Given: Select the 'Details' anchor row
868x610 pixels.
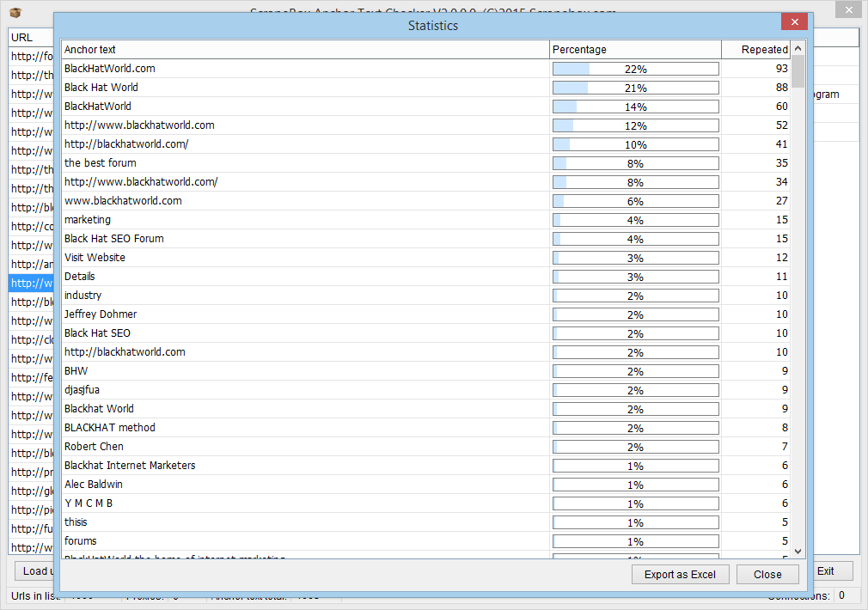Looking at the screenshot, I should coord(425,276).
